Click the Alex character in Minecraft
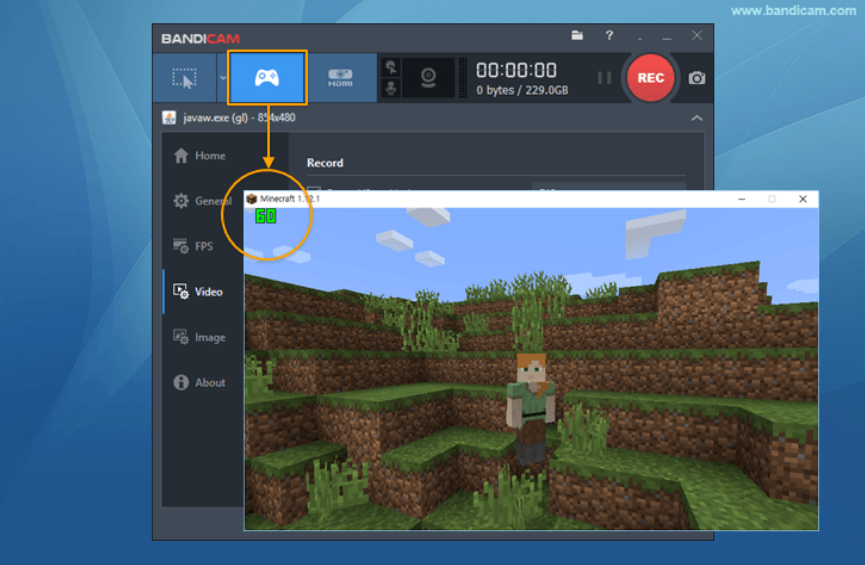Viewport: 865px width, 565px height. (531, 410)
